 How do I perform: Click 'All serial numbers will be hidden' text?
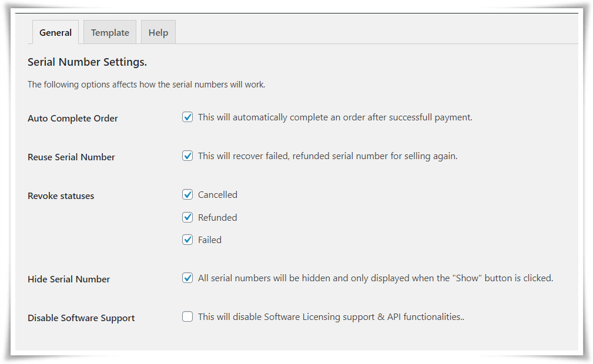click(376, 278)
